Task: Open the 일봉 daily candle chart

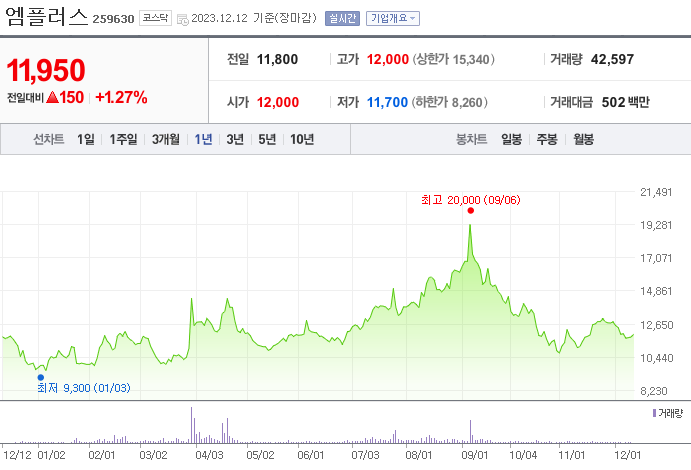Action: click(x=511, y=140)
